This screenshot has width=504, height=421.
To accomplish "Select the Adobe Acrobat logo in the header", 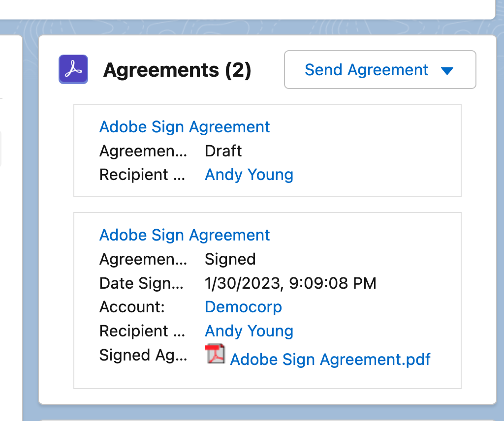I will [73, 69].
